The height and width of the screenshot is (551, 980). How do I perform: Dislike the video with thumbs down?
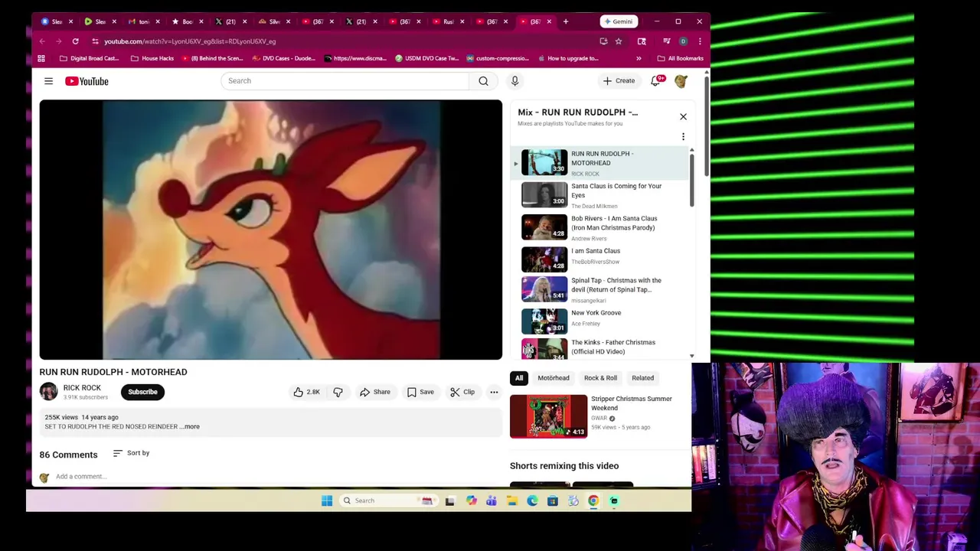[338, 392]
